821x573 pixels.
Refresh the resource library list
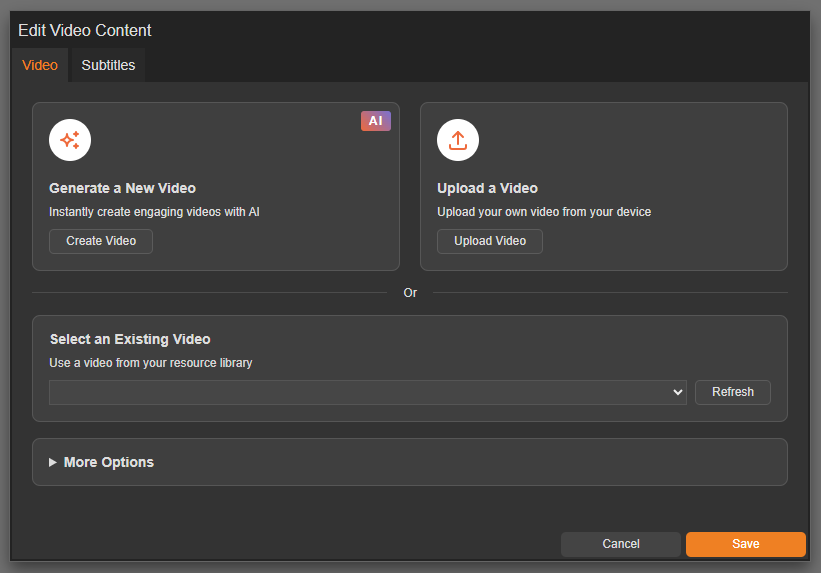coord(733,392)
